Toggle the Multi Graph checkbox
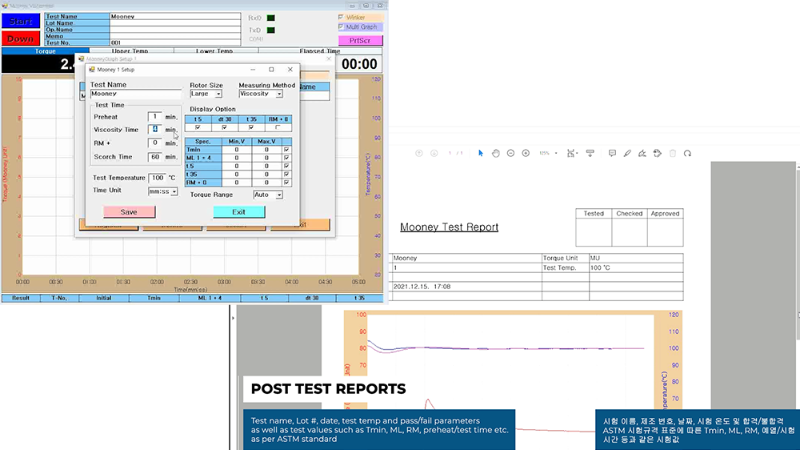The height and width of the screenshot is (450, 800). [x=341, y=27]
